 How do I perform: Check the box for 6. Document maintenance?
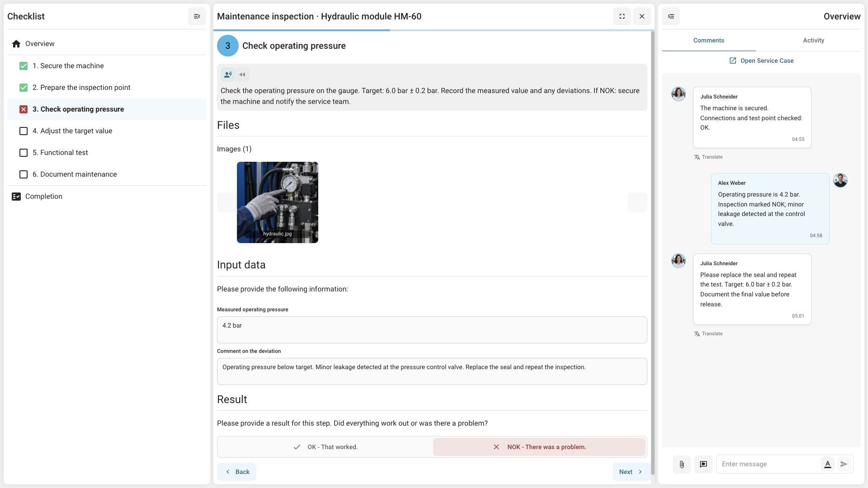[x=24, y=174]
